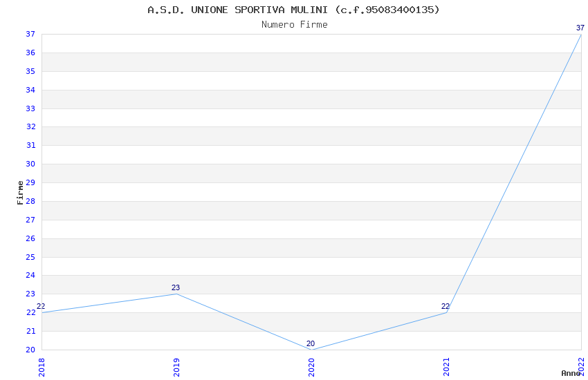Click y-axis tick value 37
The height and width of the screenshot is (380, 588).
[x=30, y=34]
